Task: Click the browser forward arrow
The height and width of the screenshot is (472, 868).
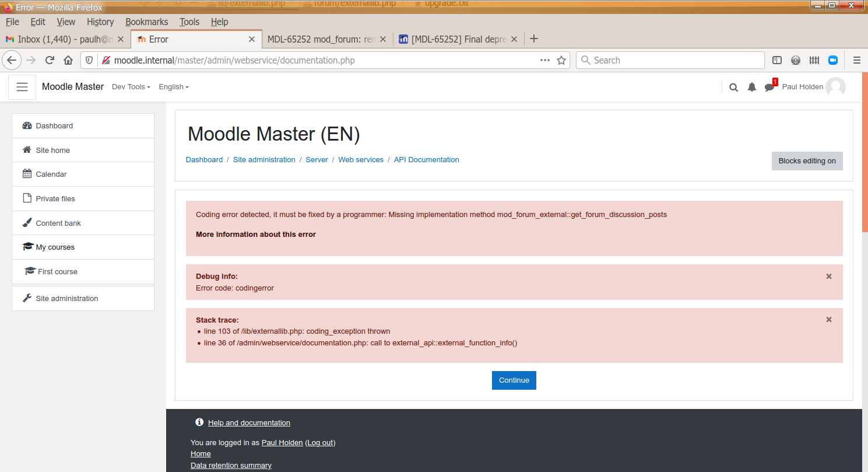Action: click(31, 60)
